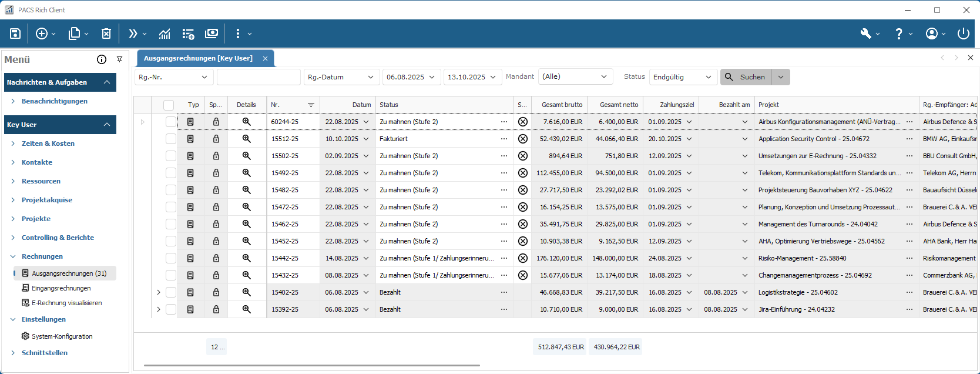
Task: Toggle the select-all checkbox in table header
Action: tap(169, 105)
